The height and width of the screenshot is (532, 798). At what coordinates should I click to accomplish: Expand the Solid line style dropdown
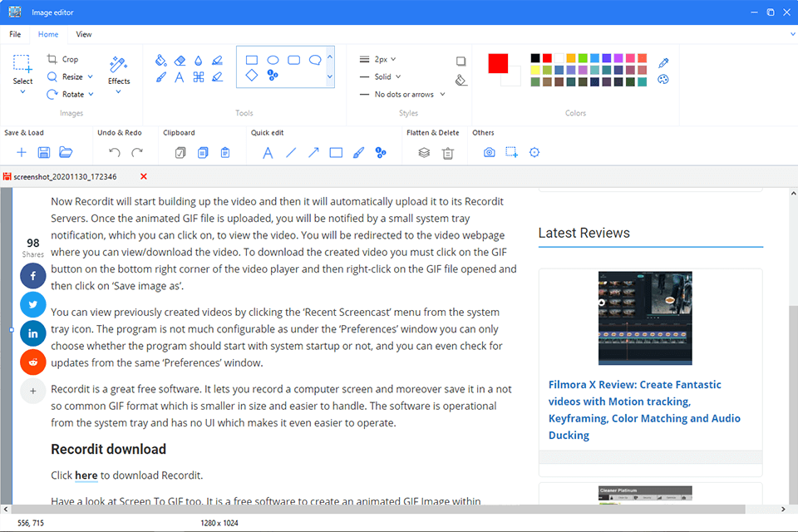(x=398, y=76)
